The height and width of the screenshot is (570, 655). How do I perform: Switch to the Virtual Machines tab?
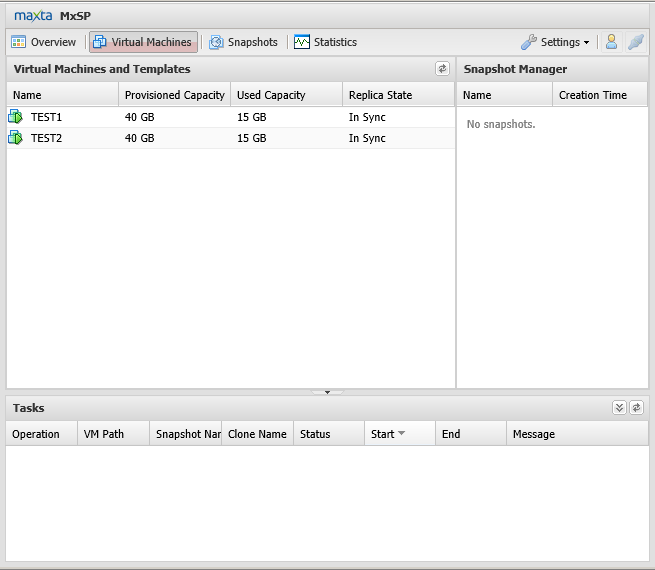click(x=143, y=42)
